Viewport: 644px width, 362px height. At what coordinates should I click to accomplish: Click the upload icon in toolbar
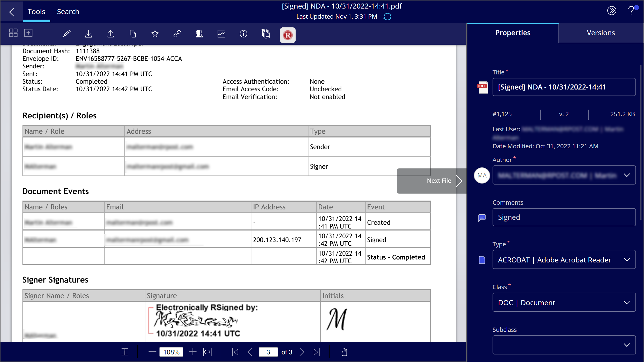(x=111, y=34)
